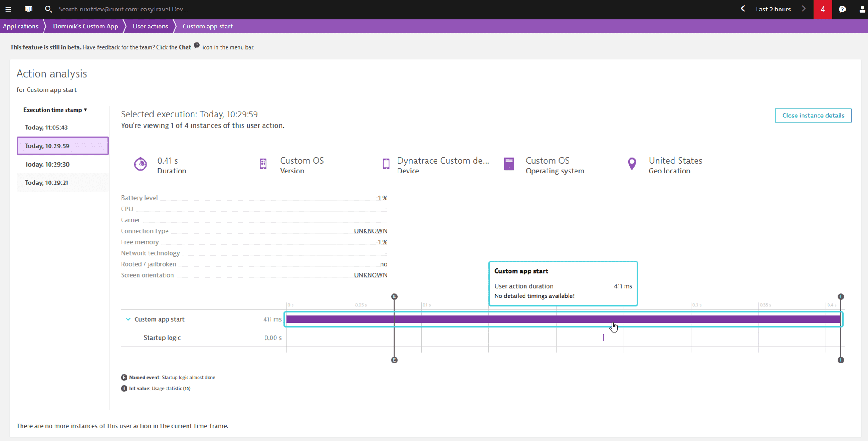Image resolution: width=868 pixels, height=441 pixels.
Task: Click the Rooted / jailbroken label
Action: point(149,264)
